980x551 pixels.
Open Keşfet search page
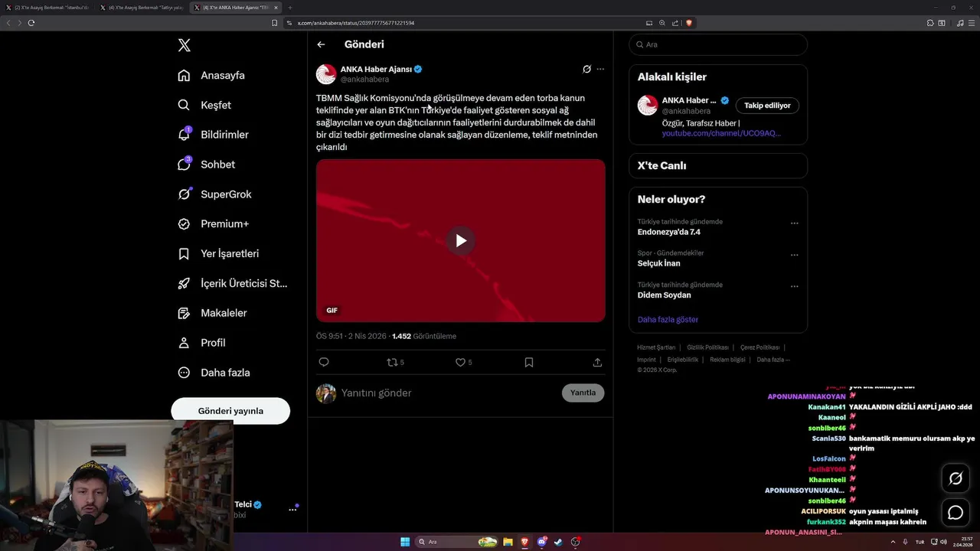[x=204, y=105]
